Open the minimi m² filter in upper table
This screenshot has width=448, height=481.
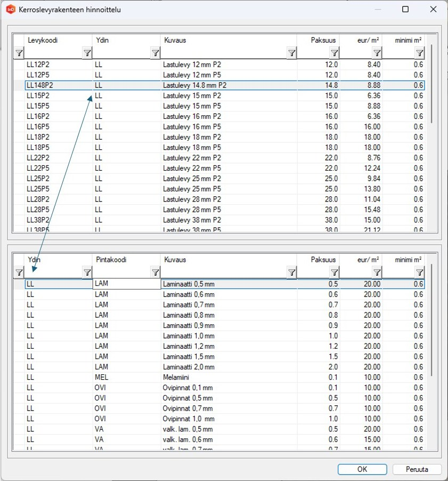click(419, 53)
